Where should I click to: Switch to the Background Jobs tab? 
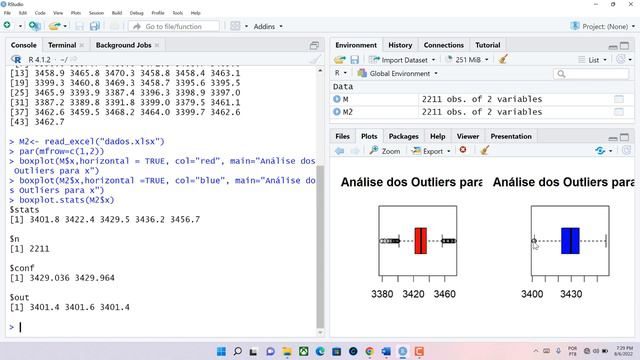click(x=123, y=45)
